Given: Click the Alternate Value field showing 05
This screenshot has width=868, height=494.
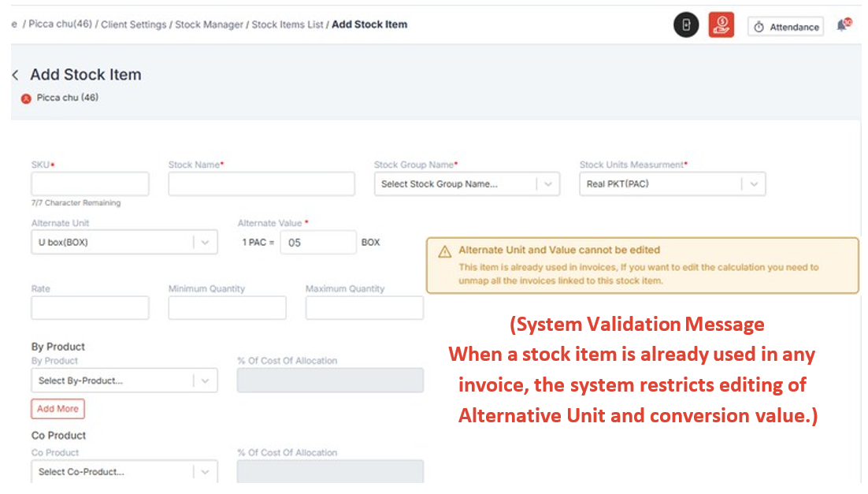Looking at the screenshot, I should click(x=318, y=243).
